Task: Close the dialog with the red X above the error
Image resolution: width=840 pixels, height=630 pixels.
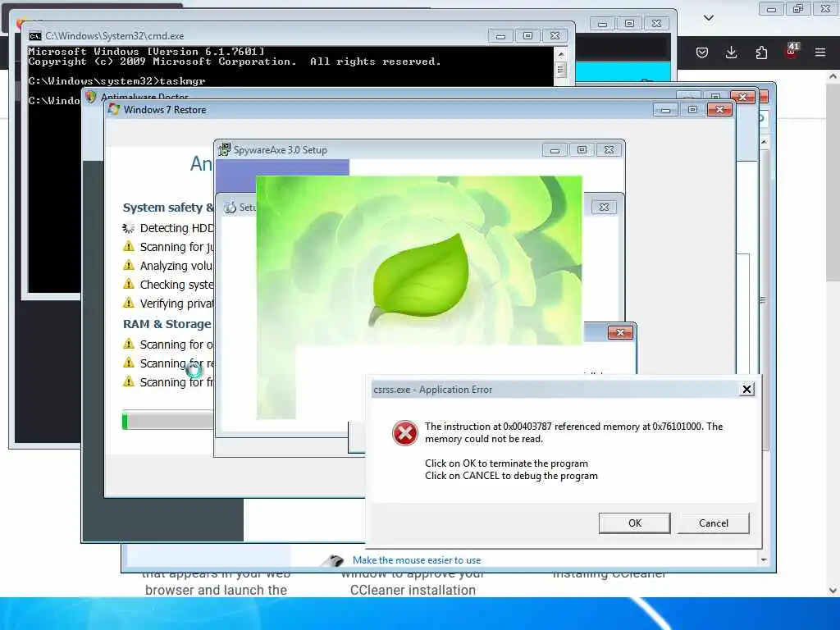Action: (x=620, y=333)
